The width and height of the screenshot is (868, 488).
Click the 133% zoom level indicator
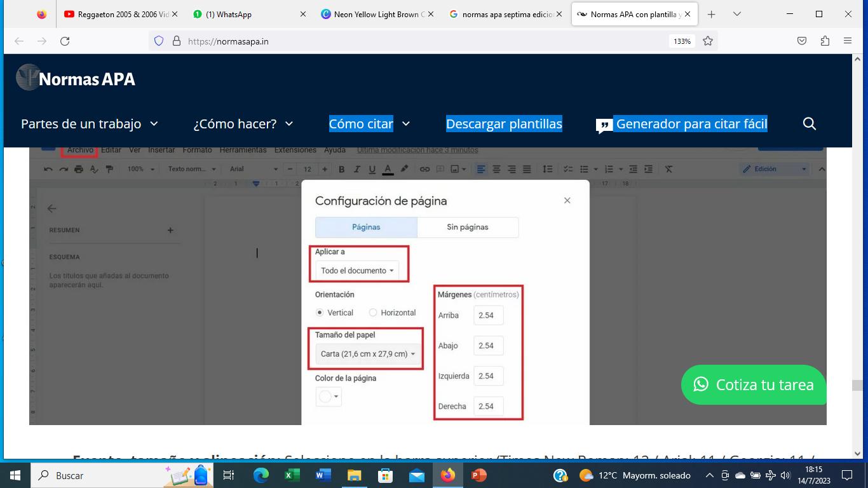[682, 41]
